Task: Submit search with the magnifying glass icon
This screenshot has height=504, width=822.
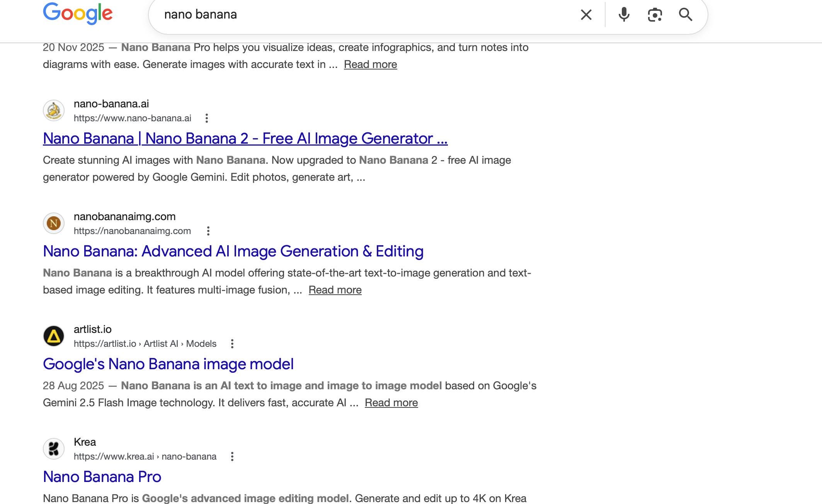Action: [x=686, y=15]
